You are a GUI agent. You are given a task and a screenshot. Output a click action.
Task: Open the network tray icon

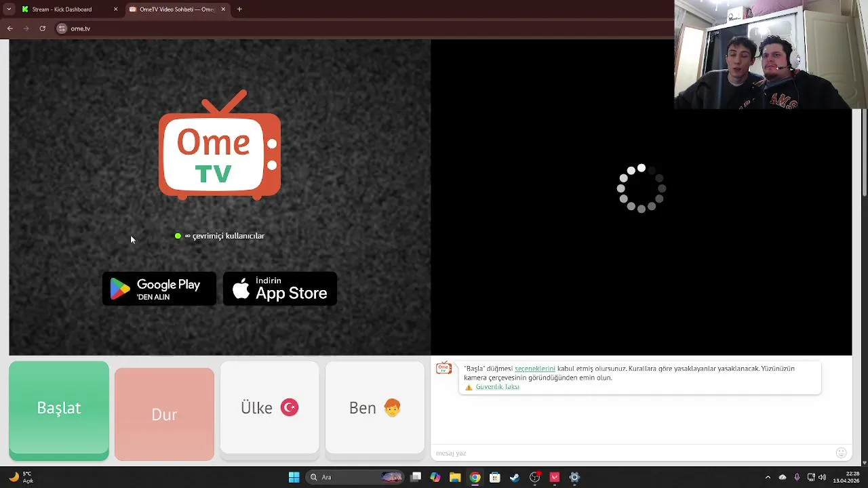coord(811,477)
